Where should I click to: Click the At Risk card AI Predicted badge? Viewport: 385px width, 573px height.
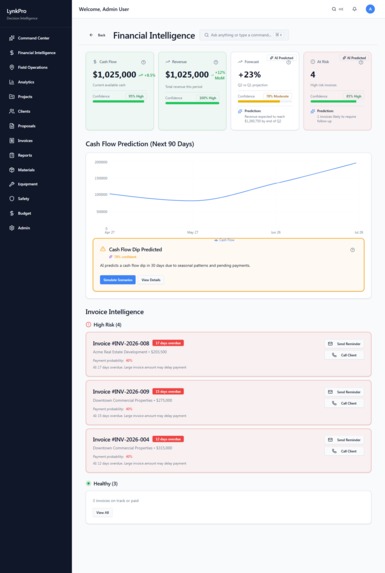(x=354, y=58)
